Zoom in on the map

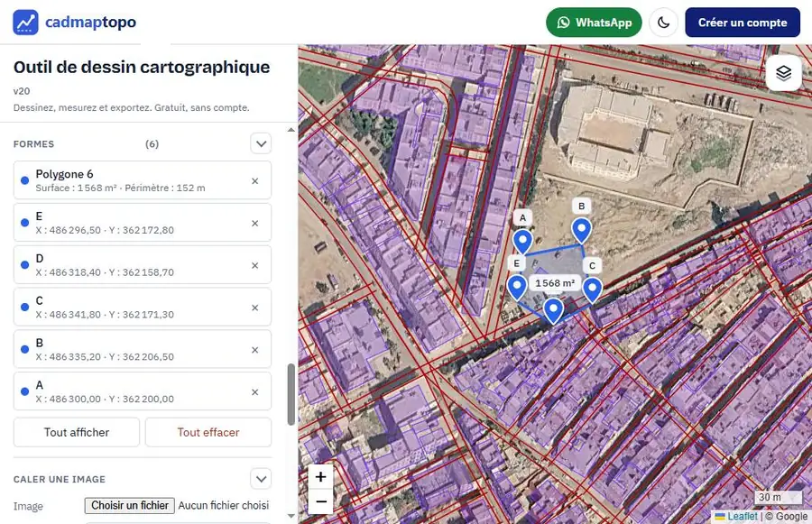click(320, 476)
